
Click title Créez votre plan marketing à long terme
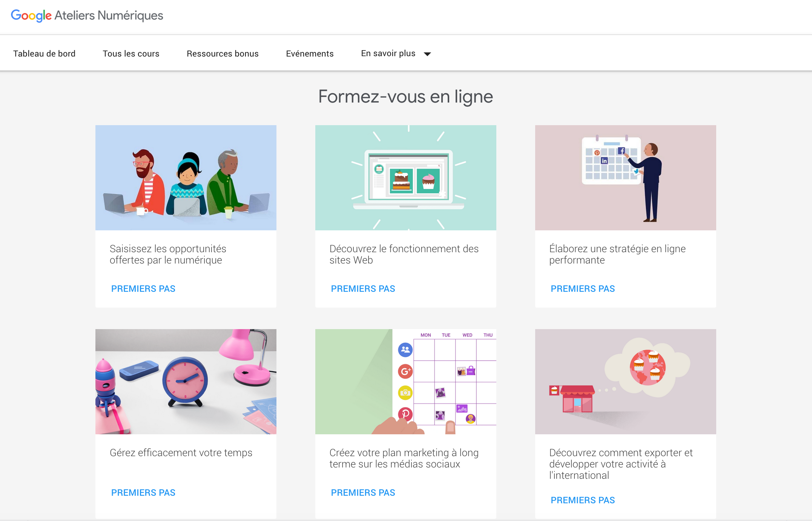pos(404,458)
